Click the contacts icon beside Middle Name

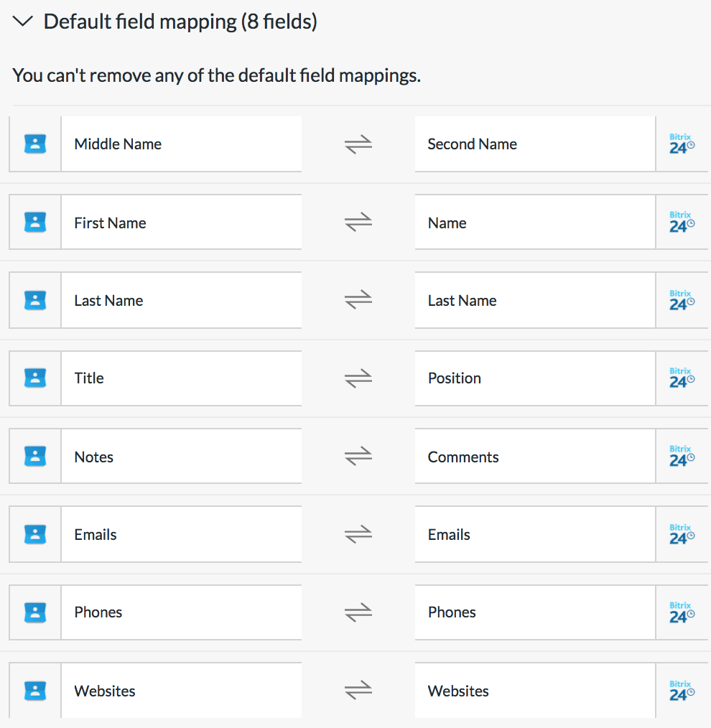coord(35,144)
